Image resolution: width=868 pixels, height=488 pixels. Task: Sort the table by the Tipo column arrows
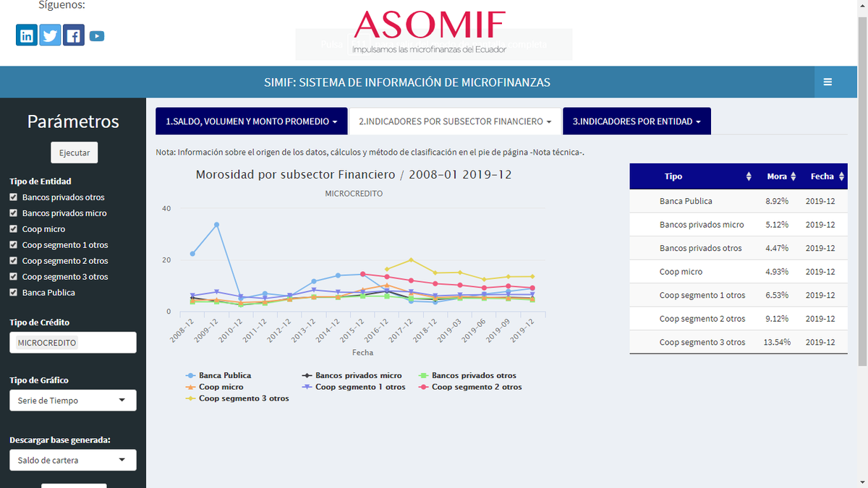pos(749,176)
